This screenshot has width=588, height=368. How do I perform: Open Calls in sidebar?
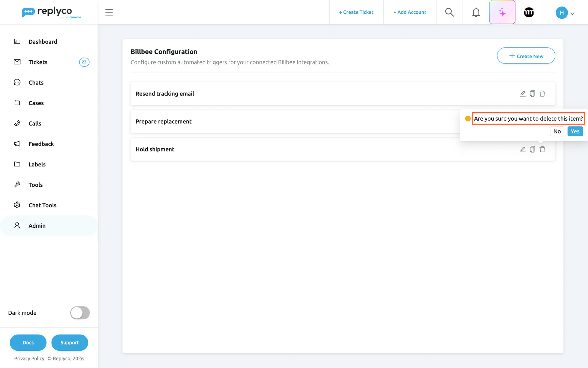(49, 123)
